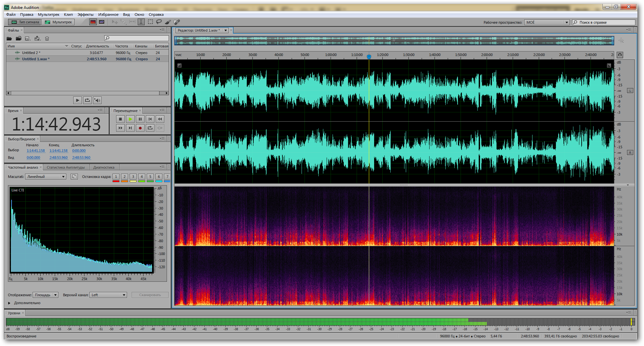Click hold frame button 3

click(133, 177)
